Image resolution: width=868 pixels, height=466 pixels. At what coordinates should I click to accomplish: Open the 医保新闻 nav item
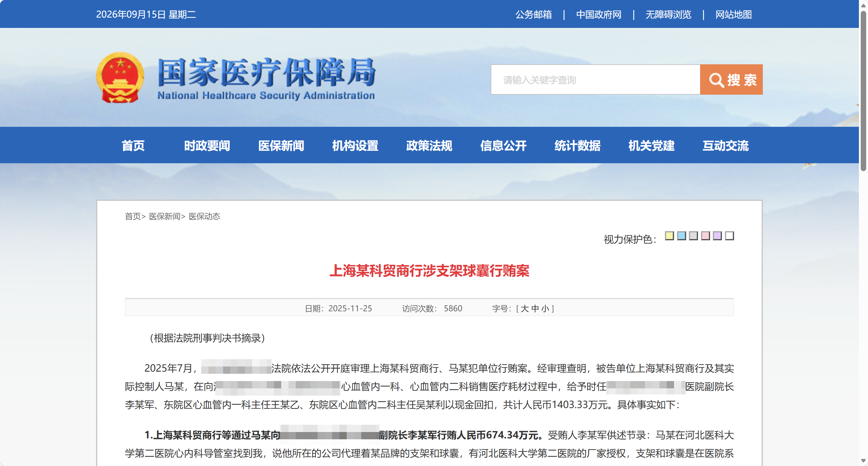click(281, 145)
